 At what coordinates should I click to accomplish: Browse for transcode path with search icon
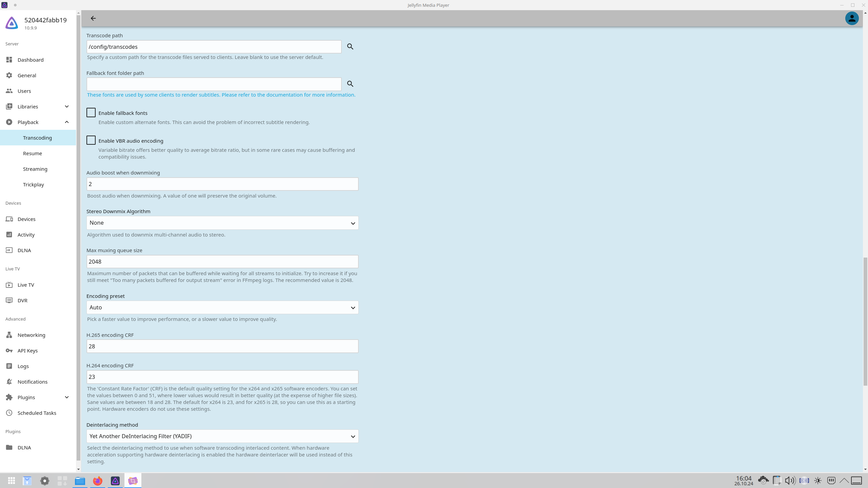pyautogui.click(x=350, y=47)
